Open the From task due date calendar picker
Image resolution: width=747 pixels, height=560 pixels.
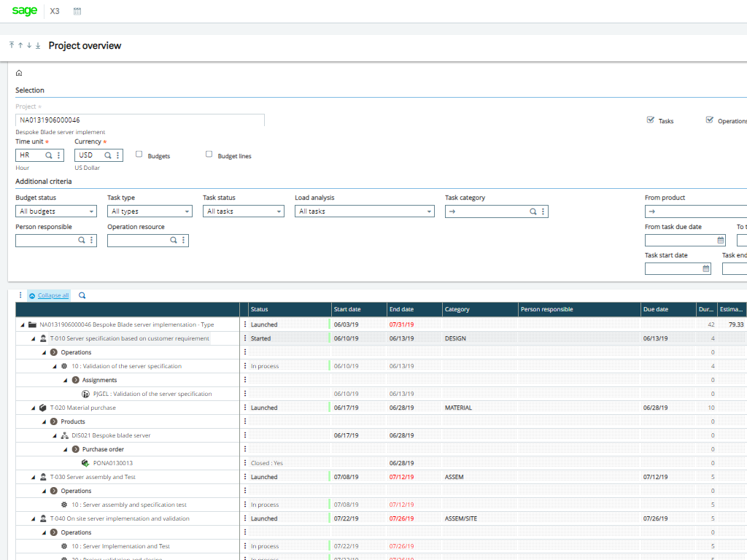point(721,240)
